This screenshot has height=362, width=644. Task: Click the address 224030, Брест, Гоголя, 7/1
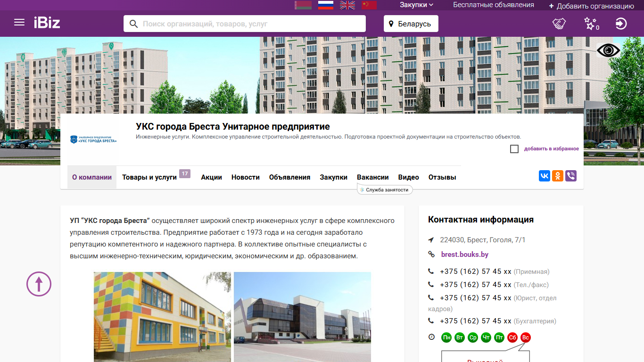(x=483, y=240)
